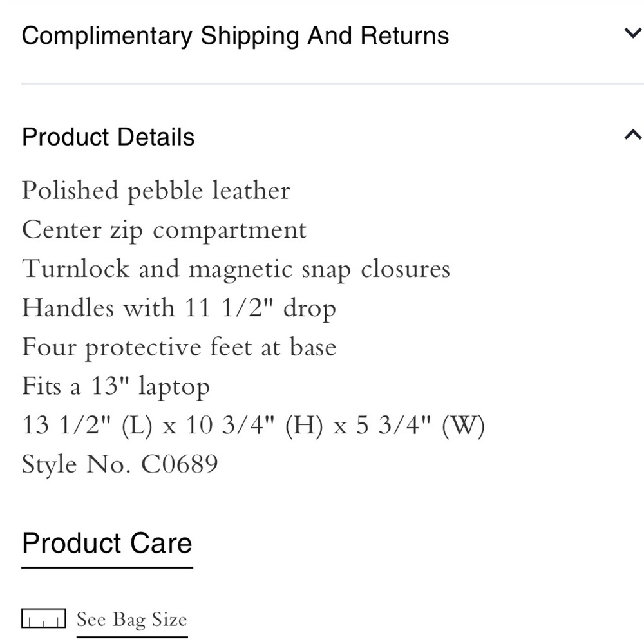
Task: Click the ruler bag size icon
Action: pyautogui.click(x=44, y=618)
